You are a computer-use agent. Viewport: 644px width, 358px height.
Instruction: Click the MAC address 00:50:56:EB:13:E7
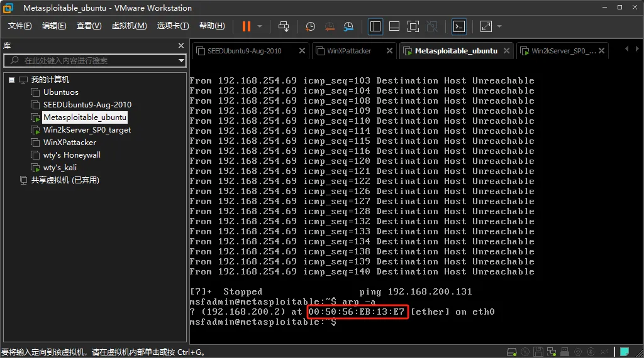357,312
